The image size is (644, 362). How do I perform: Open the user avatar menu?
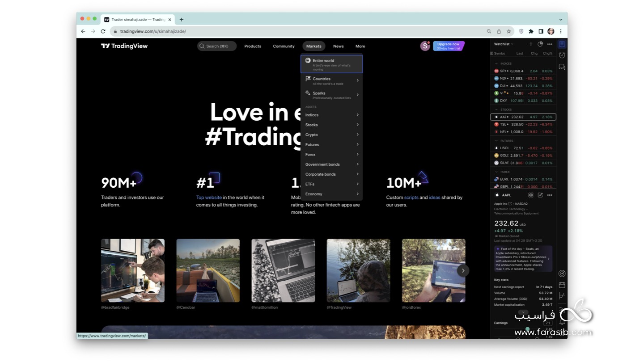tap(425, 46)
